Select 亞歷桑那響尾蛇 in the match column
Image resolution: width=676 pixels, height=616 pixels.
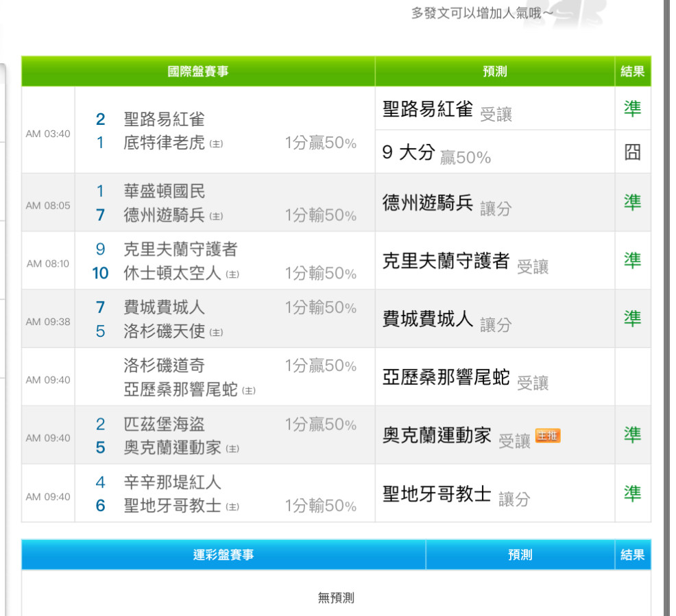(x=180, y=390)
